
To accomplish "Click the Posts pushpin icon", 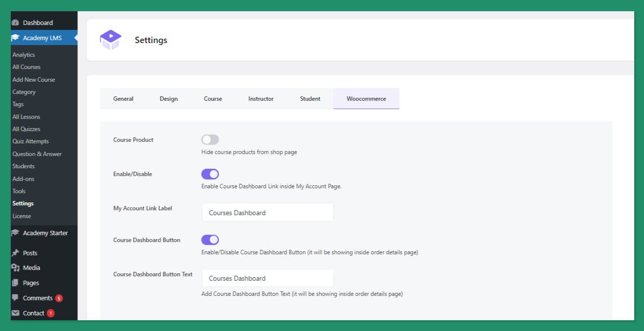I will pyautogui.click(x=16, y=253).
